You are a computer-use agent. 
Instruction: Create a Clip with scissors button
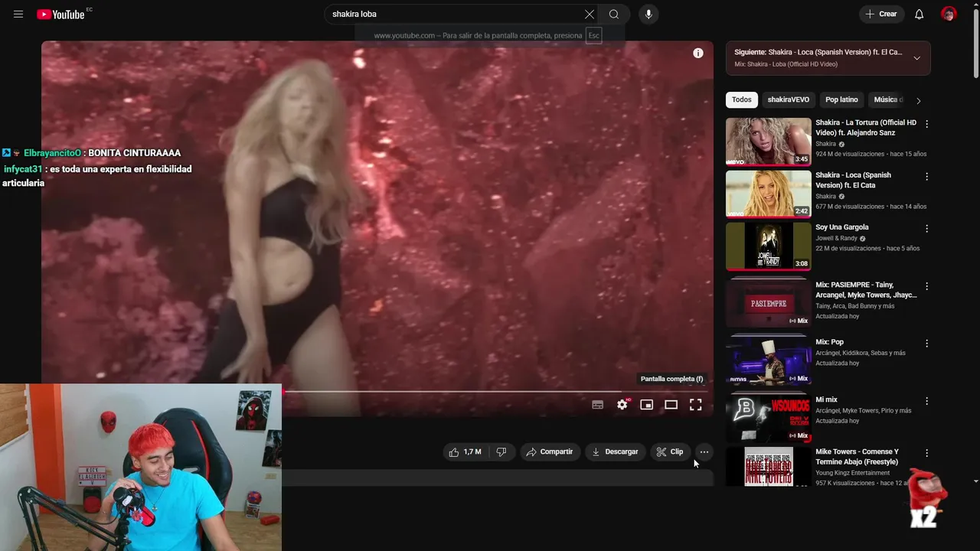click(670, 452)
